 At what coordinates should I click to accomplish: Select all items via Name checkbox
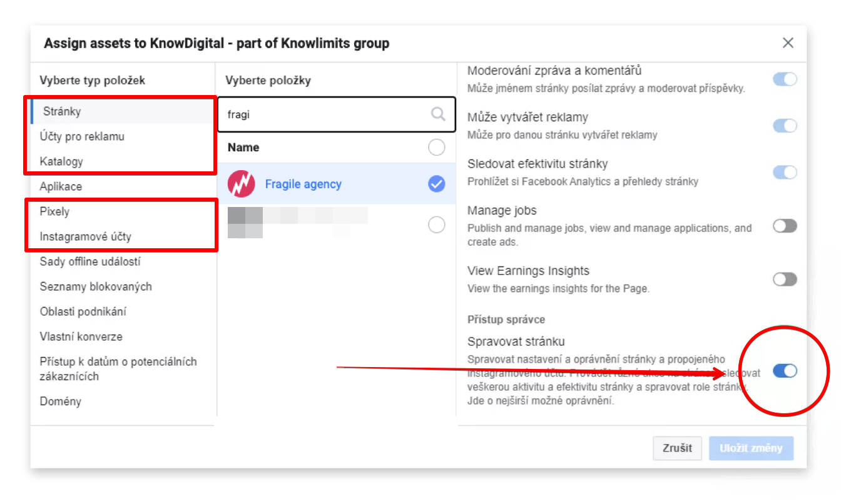(436, 148)
